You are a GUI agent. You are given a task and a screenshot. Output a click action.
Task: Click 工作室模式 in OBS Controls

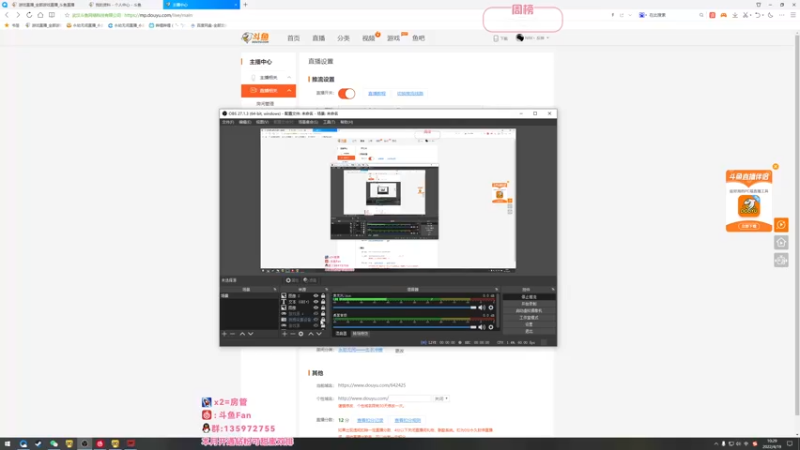(x=529, y=317)
